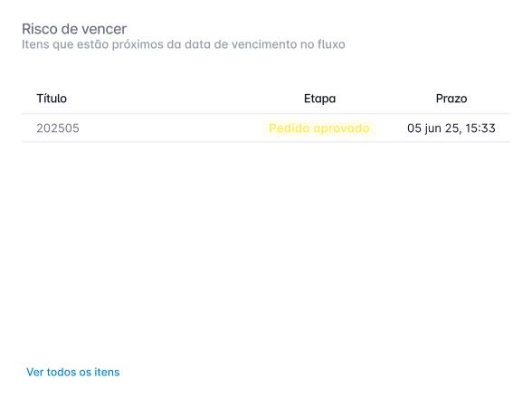Click the word "Risco" in the heading

pos(40,29)
